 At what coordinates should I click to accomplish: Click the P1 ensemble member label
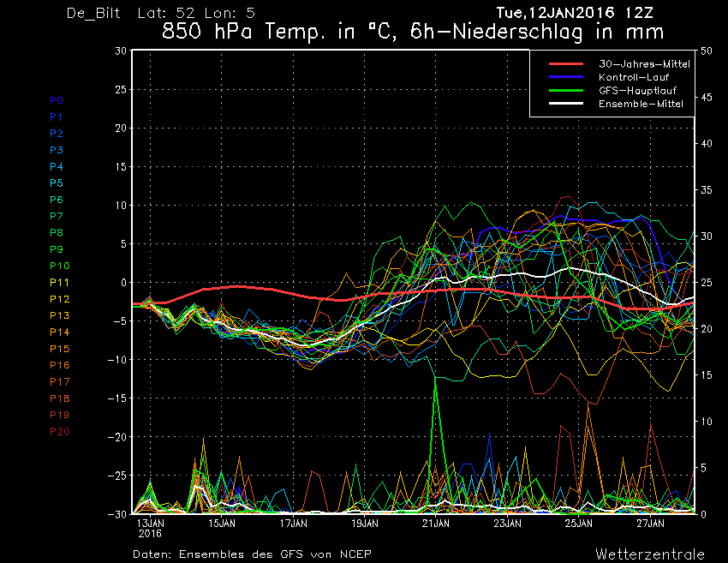pos(56,117)
